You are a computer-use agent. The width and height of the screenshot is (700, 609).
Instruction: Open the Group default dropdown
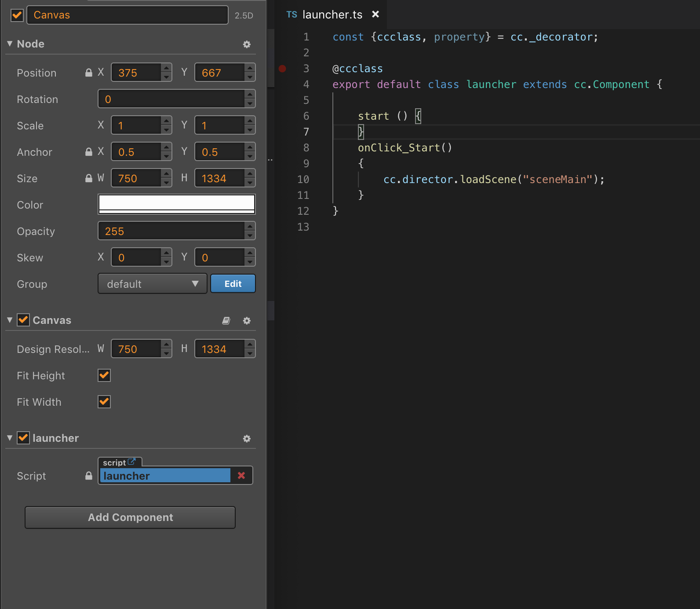152,284
